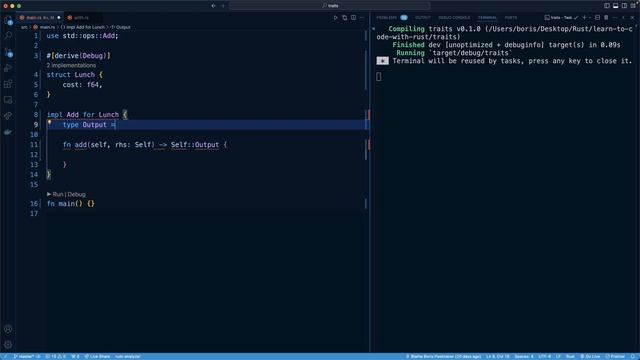The width and height of the screenshot is (640, 360).
Task: Switch to the main.rs editor tab
Action: tap(40, 18)
